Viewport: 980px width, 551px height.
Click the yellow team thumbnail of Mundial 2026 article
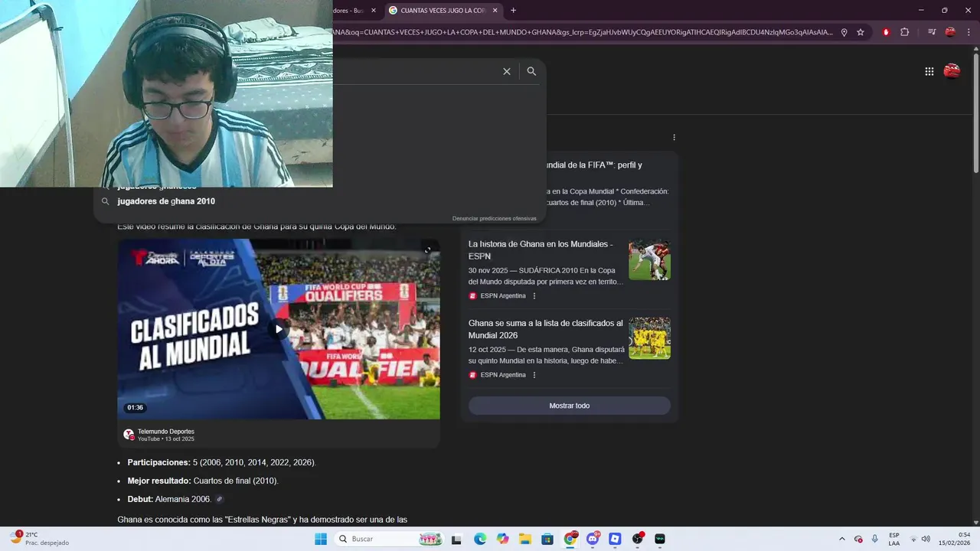(649, 338)
